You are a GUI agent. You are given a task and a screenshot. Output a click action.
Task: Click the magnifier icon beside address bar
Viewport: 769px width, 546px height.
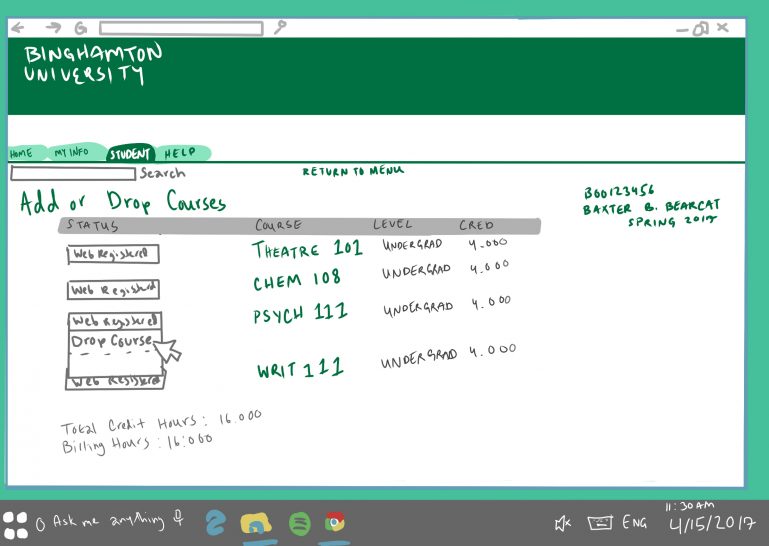coord(280,27)
